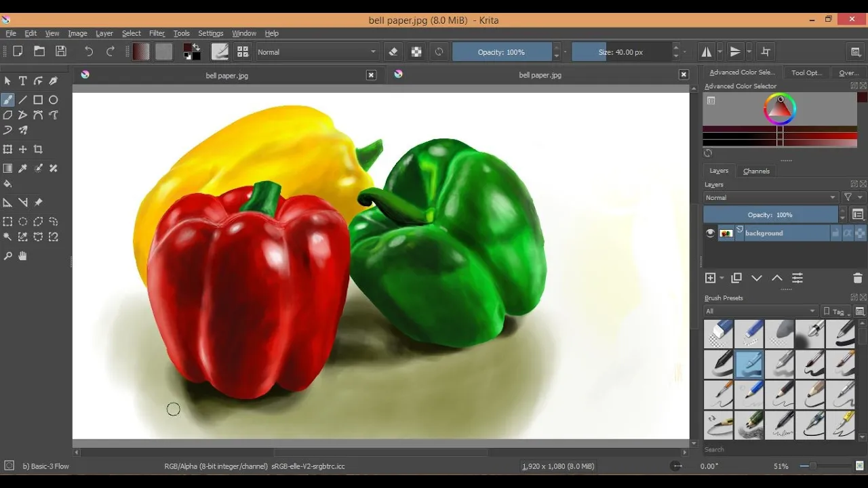Open the brush presets chooser grid
The image size is (868, 488).
tap(242, 52)
